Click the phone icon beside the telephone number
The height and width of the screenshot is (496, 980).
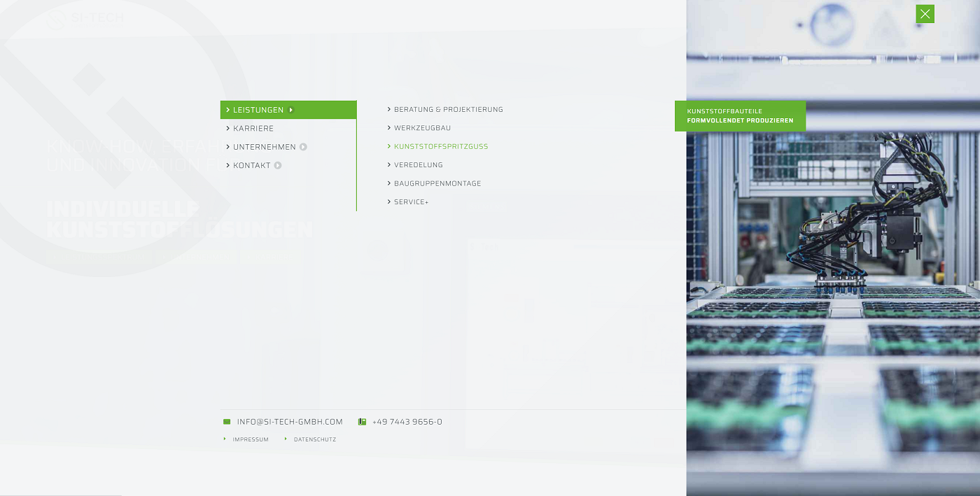362,422
